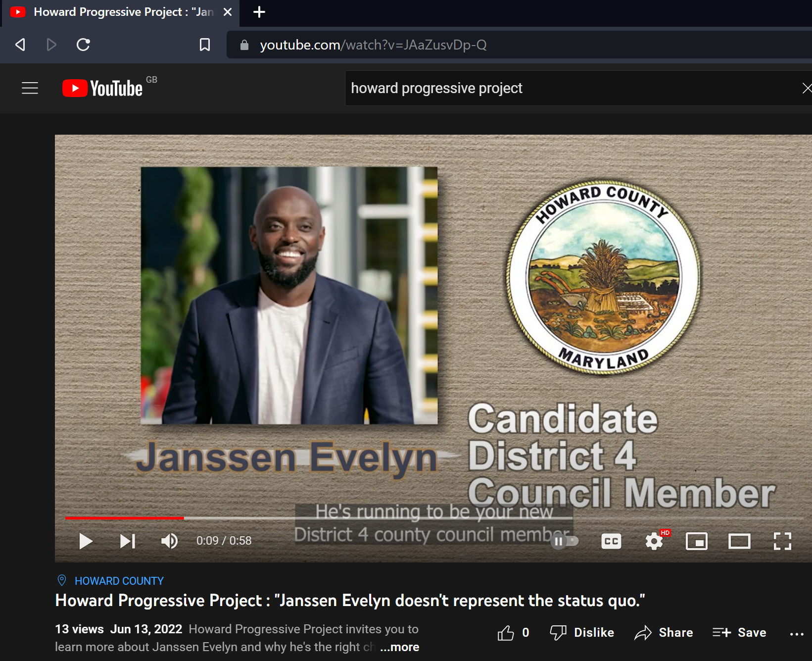This screenshot has width=812, height=661.
Task: Toggle closed captions CC button
Action: (x=611, y=541)
